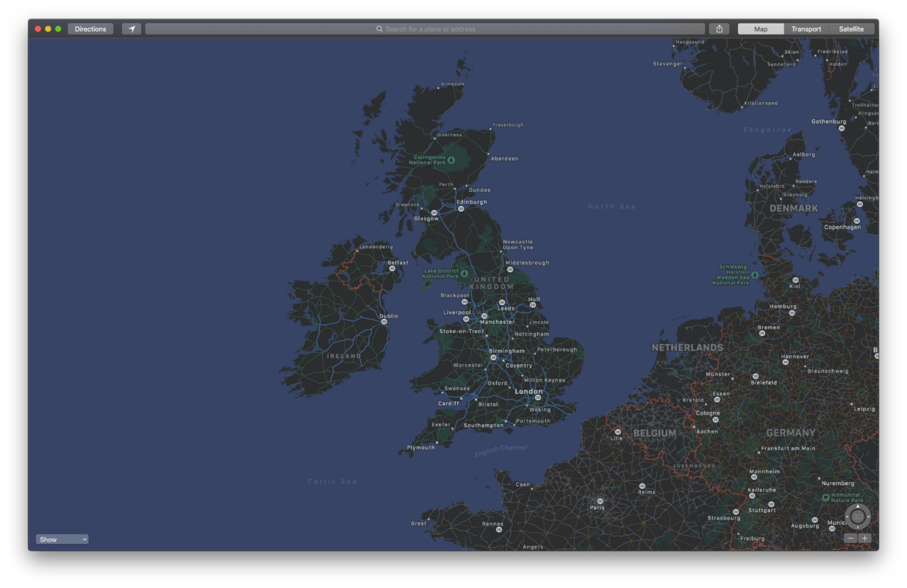The height and width of the screenshot is (588, 907).
Task: Select the Oxford city label
Action: click(498, 383)
